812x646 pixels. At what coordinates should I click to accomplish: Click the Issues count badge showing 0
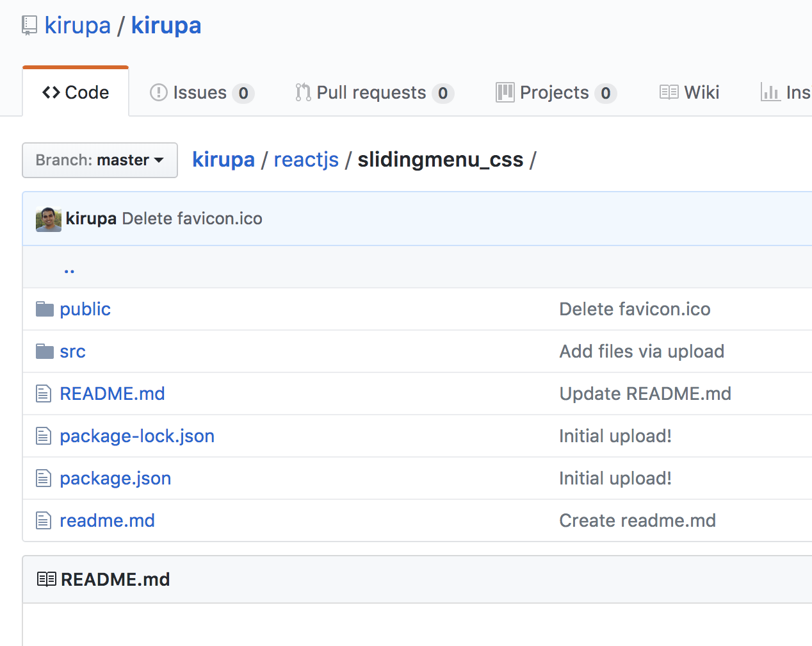(243, 94)
